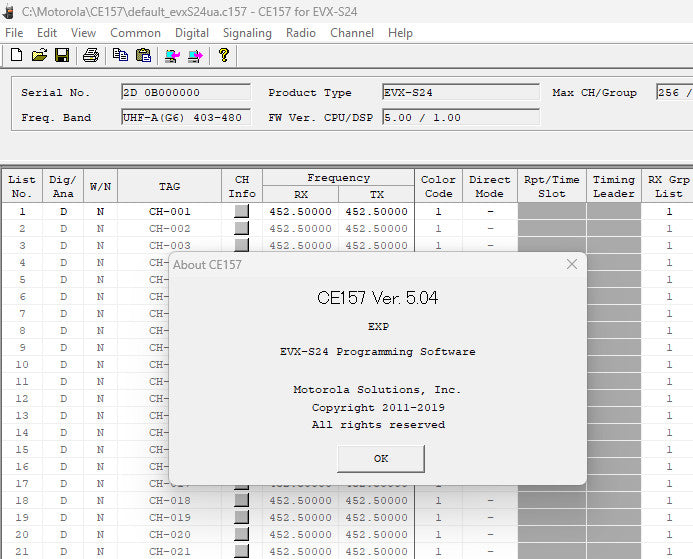Click the read-from-radio upload icon
Image resolution: width=693 pixels, height=559 pixels.
pos(172,56)
